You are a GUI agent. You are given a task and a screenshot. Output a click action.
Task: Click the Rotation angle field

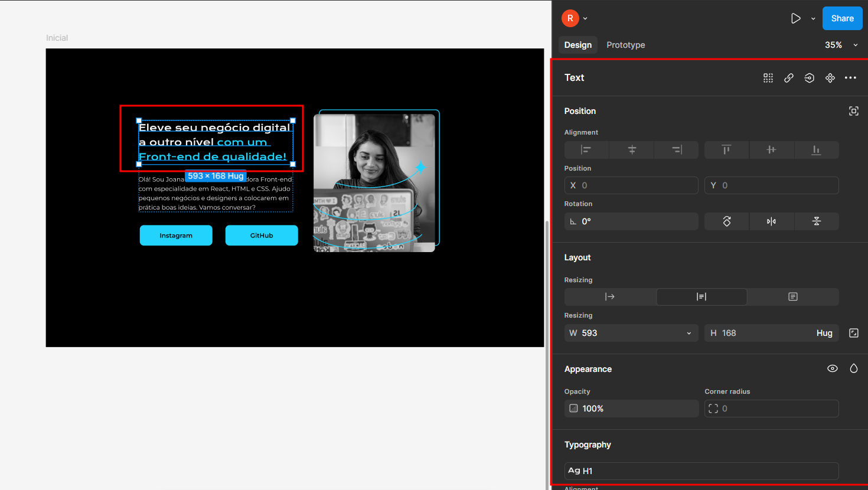631,221
